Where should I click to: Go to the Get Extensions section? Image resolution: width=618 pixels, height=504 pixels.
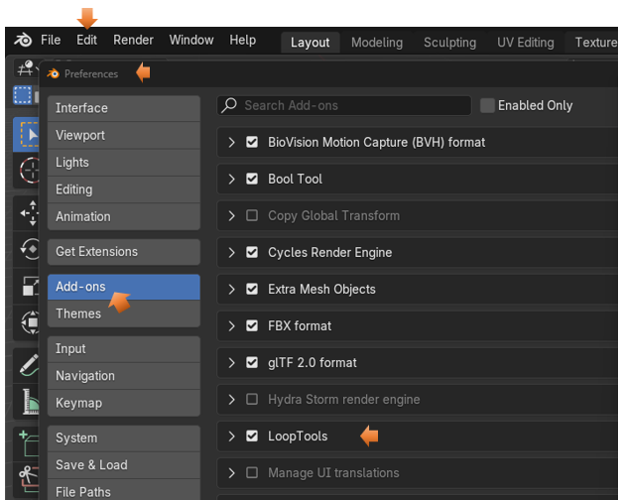click(96, 251)
